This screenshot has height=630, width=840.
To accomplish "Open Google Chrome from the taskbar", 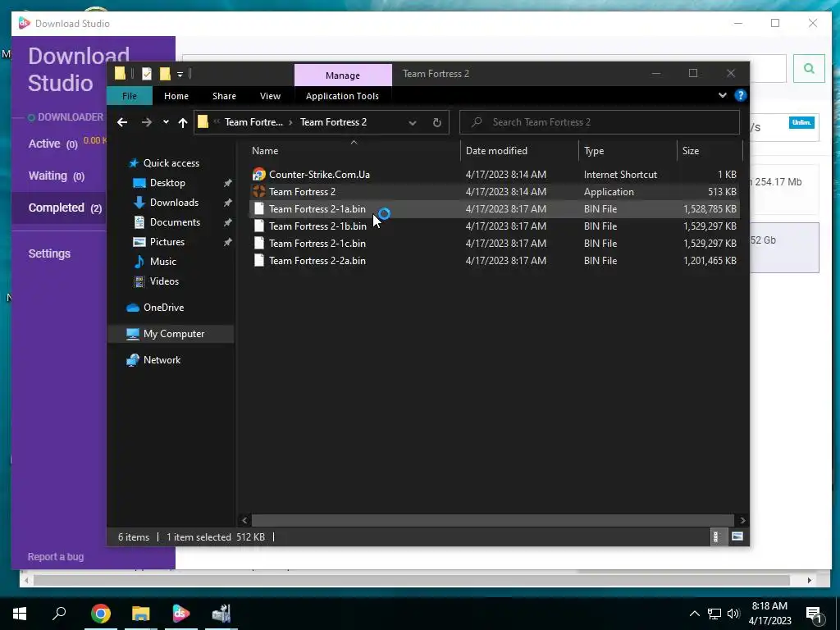I will pyautogui.click(x=101, y=614).
